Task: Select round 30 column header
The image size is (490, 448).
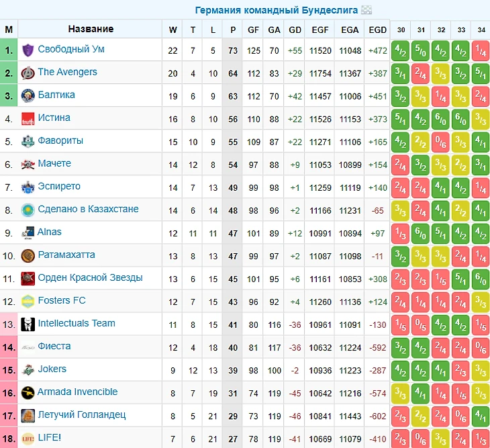Action: point(401,30)
